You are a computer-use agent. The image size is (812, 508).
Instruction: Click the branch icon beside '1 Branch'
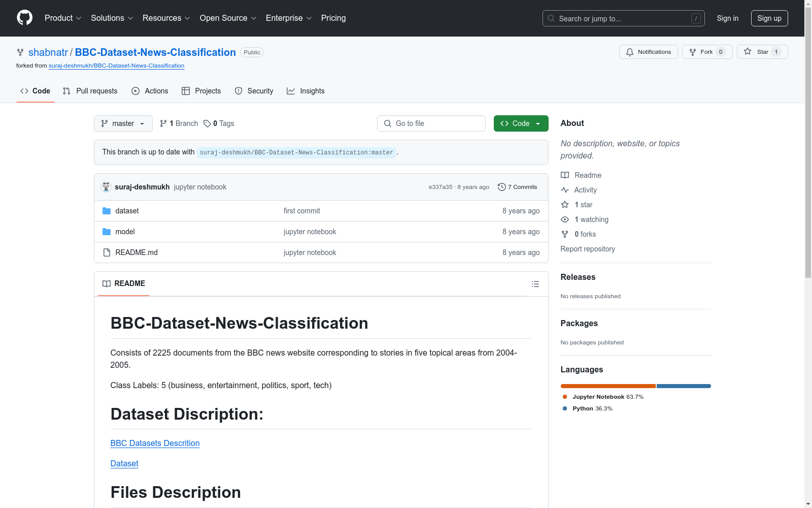coord(163,123)
